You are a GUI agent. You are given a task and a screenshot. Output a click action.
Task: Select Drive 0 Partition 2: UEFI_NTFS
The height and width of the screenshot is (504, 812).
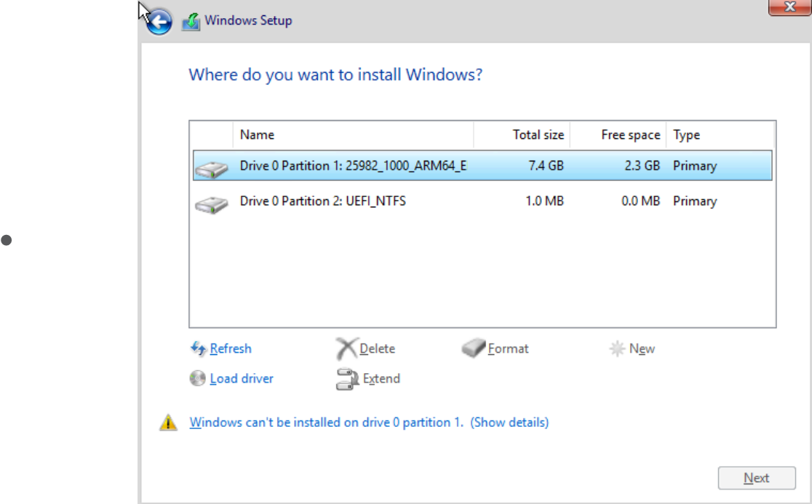point(482,201)
